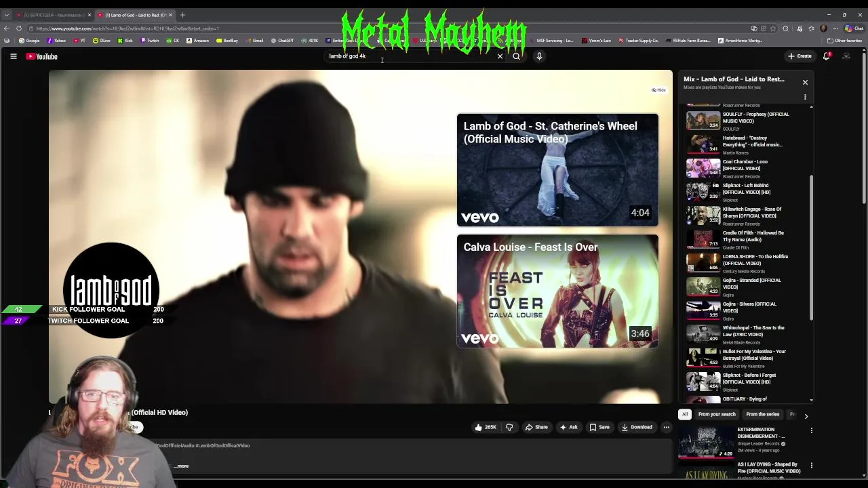The height and width of the screenshot is (488, 868).
Task: Reload the page with the refresh icon
Action: (x=19, y=28)
